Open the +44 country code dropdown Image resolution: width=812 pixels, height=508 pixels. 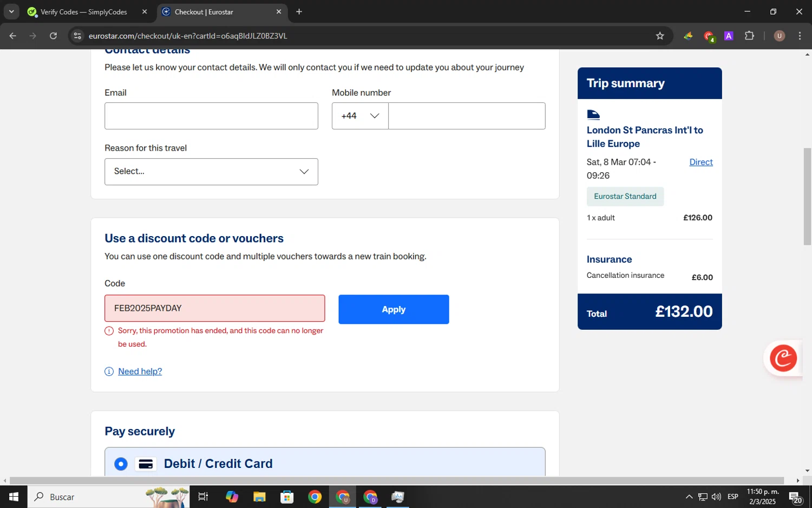pos(360,116)
